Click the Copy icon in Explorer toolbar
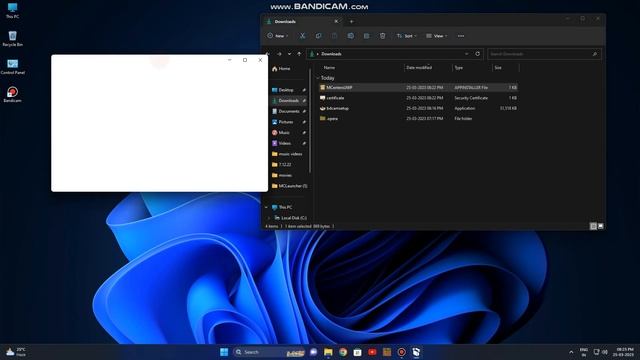The width and height of the screenshot is (640, 360). [x=318, y=36]
